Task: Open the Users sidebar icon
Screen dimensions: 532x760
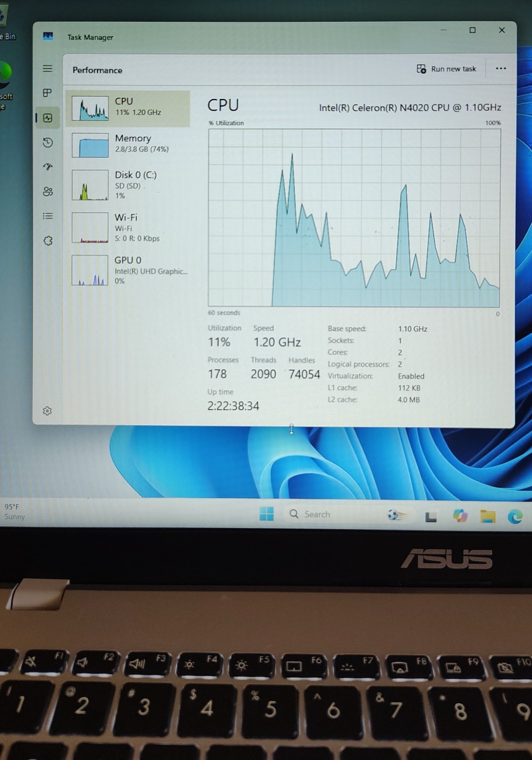Action: point(47,191)
